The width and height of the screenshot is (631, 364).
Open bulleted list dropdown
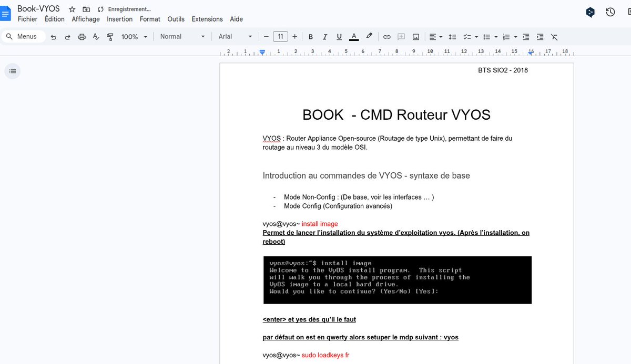pyautogui.click(x=490, y=37)
